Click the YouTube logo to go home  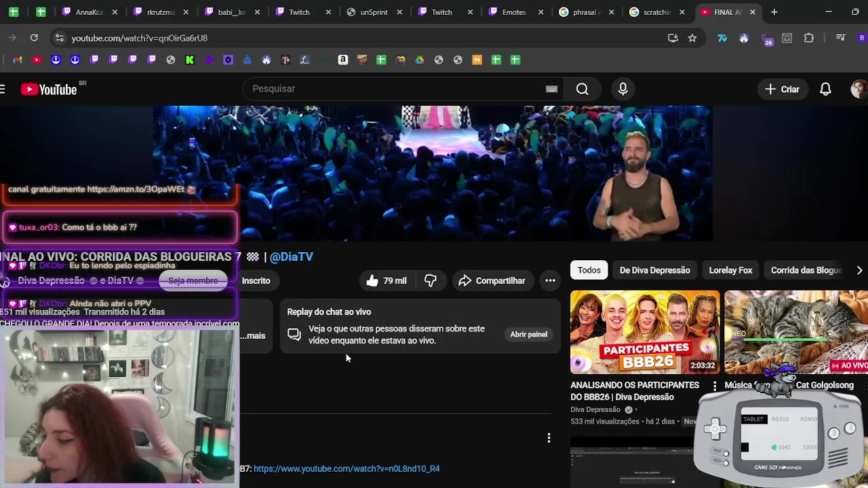point(49,89)
